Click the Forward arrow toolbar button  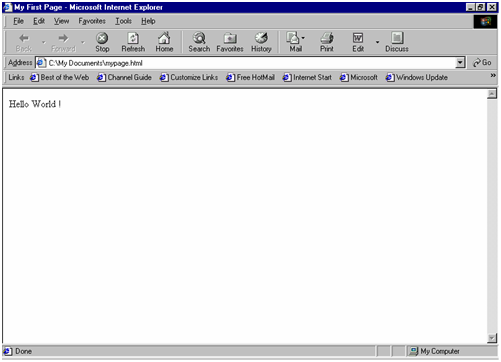63,42
